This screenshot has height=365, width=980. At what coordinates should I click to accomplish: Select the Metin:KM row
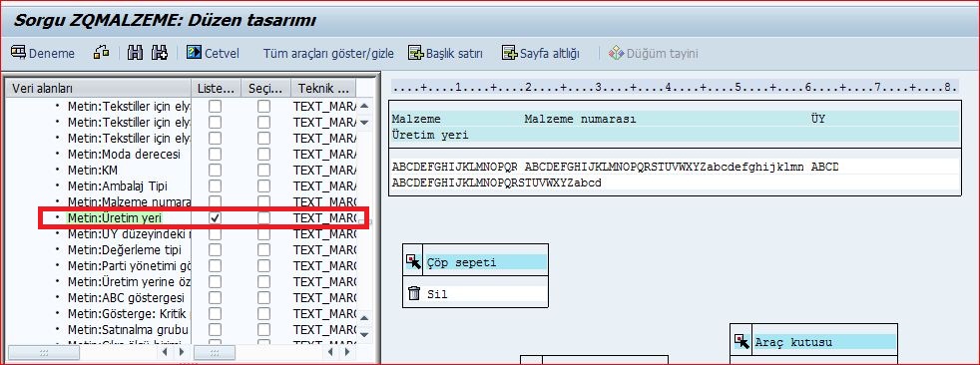coord(93,170)
